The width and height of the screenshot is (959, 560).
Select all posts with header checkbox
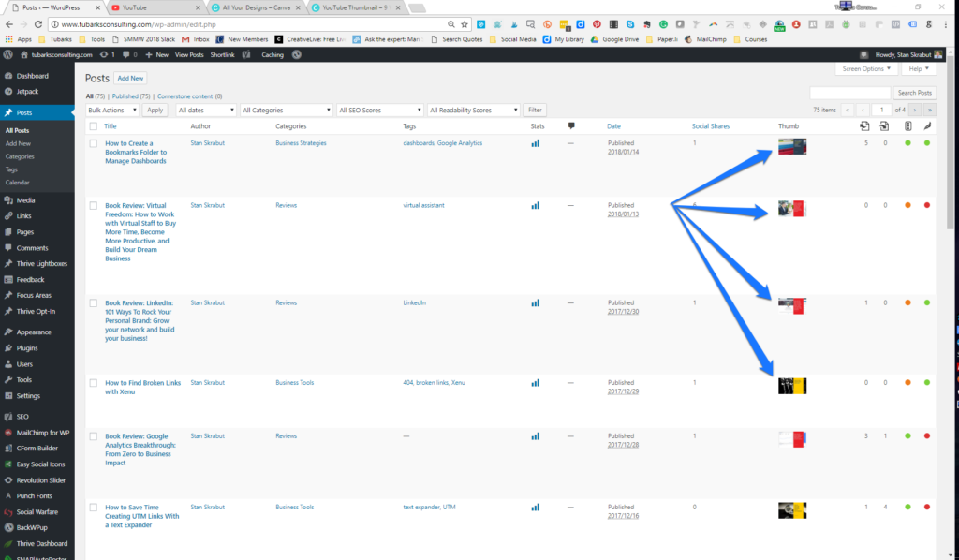93,125
